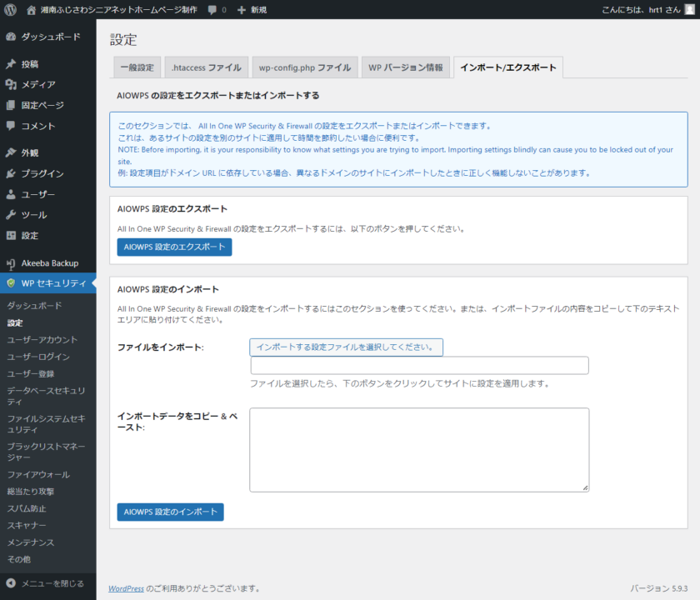Click the WP セキュリティ shield icon
The height and width of the screenshot is (600, 700).
pyautogui.click(x=11, y=283)
